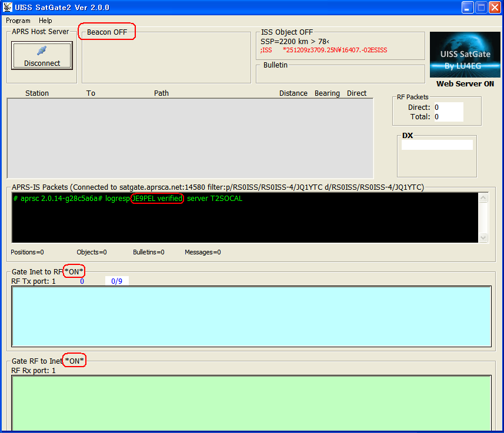
Task: Click the Disconnect button
Action: [x=42, y=55]
